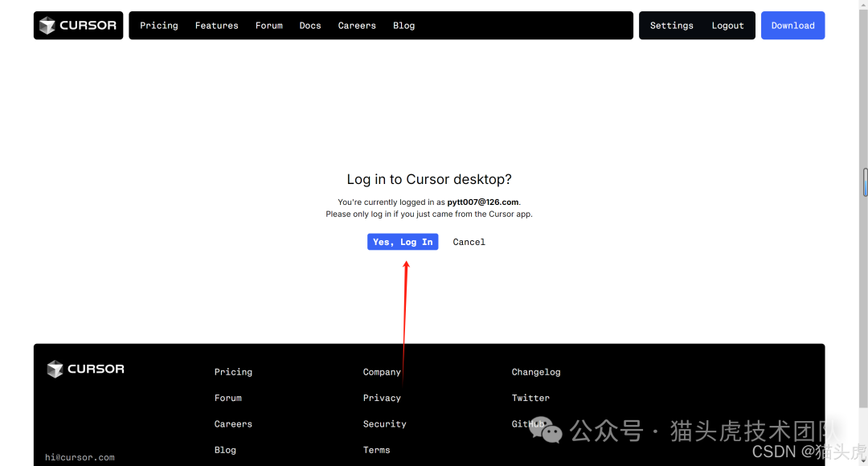Screen dimensions: 868x466
Task: Cancel the desktop login prompt
Action: tap(469, 242)
